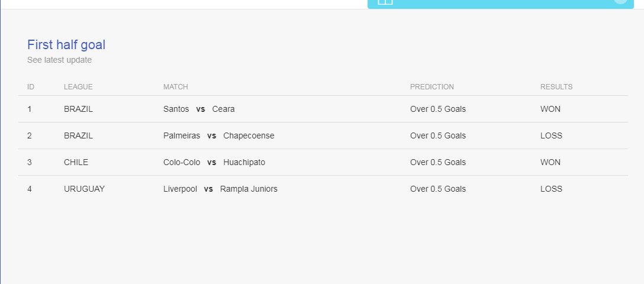This screenshot has height=284, width=644.
Task: Click the LEAGUE column header
Action: [78, 87]
